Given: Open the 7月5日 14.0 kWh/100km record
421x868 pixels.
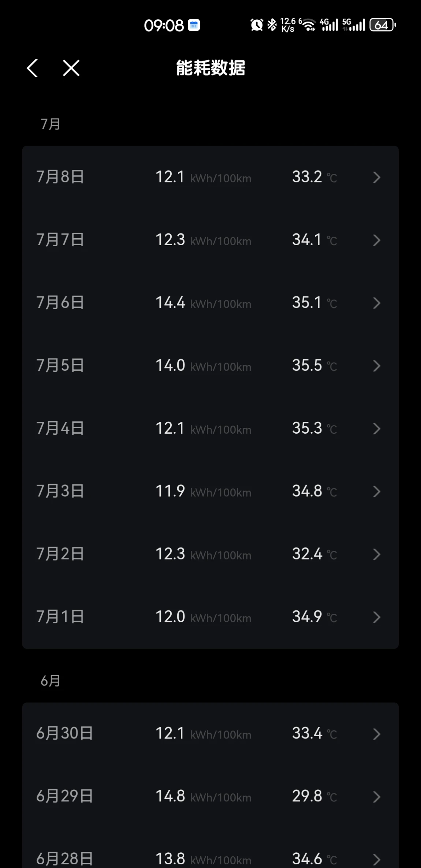Looking at the screenshot, I should point(210,366).
